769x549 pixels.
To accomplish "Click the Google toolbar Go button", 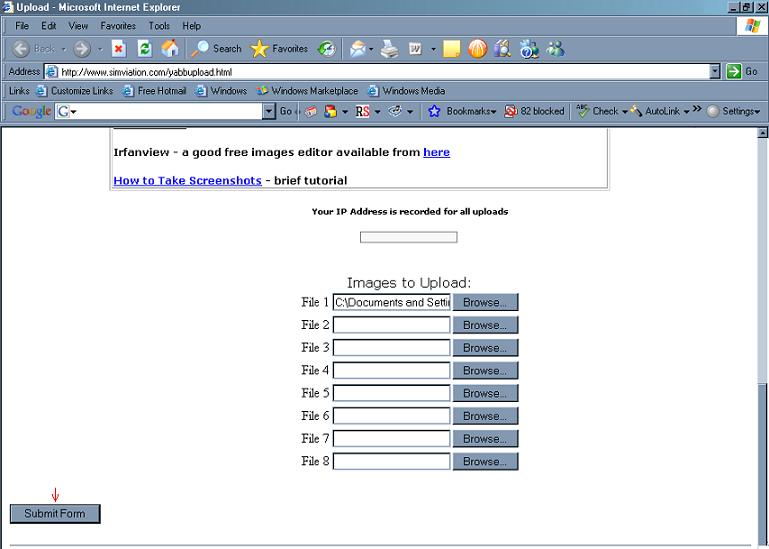I will click(x=285, y=111).
